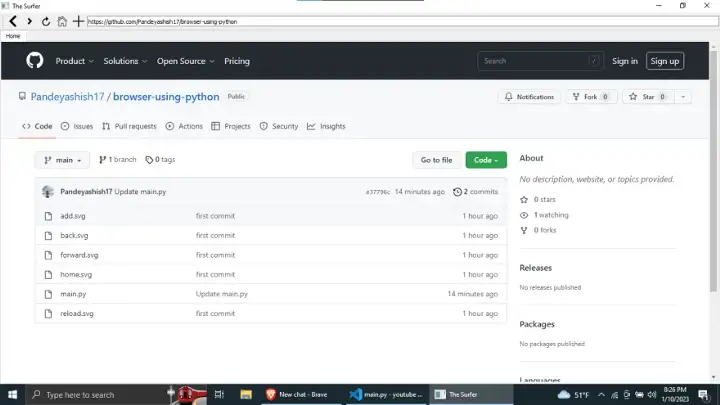
Task: Open the back.svg file
Action: point(74,236)
